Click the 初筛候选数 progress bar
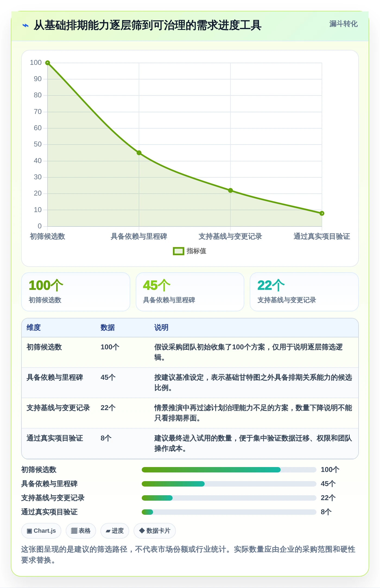Image resolution: width=380 pixels, height=588 pixels. pos(229,470)
